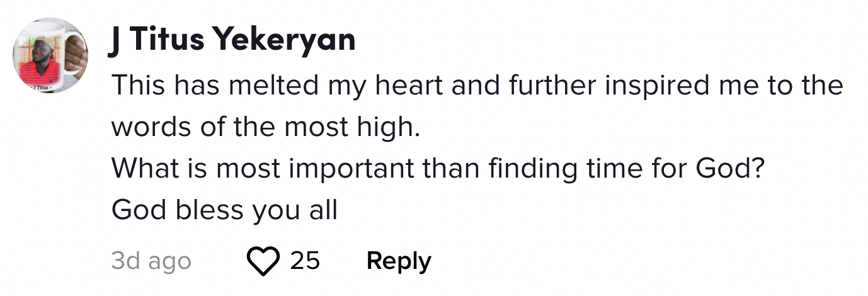Click the "3d ago" timestamp

151,261
